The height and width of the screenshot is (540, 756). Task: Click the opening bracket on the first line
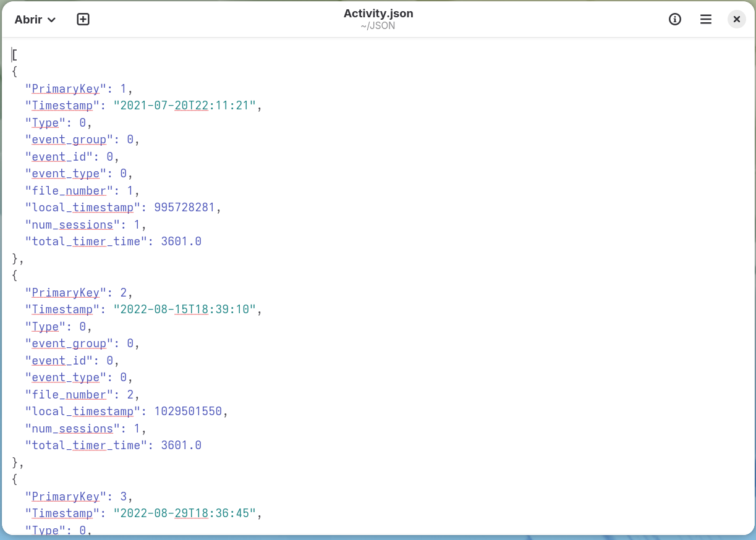pos(14,55)
